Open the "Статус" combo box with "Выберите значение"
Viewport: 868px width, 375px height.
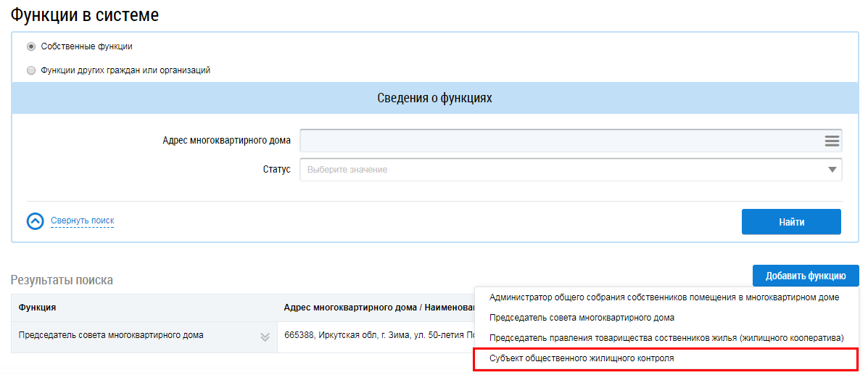click(x=558, y=170)
